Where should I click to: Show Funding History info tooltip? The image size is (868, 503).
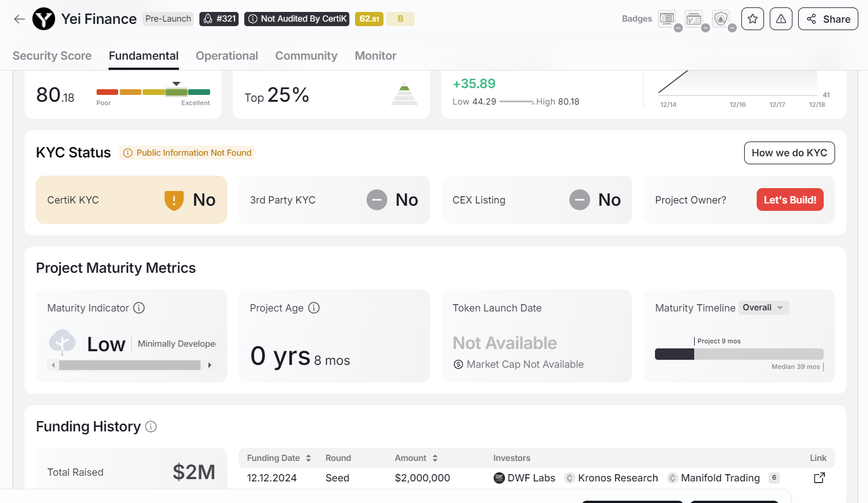pos(151,426)
